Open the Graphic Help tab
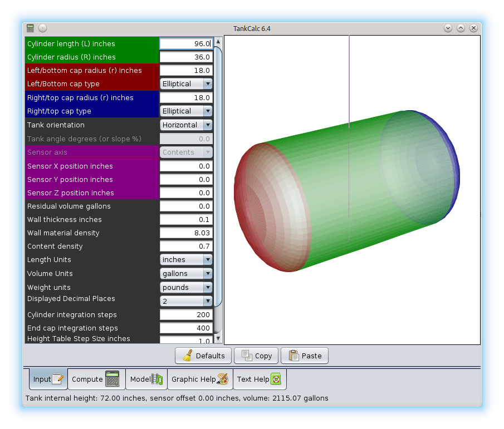This screenshot has height=429, width=504. point(199,379)
